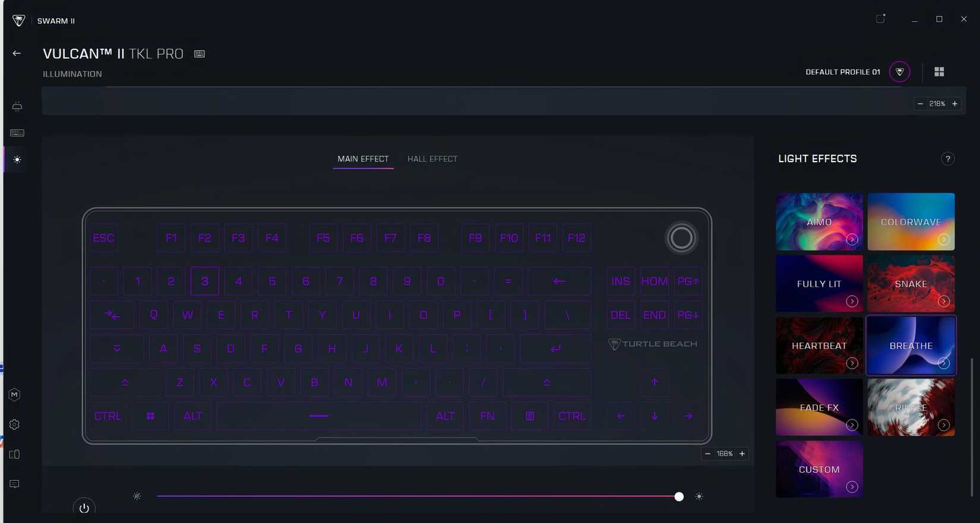Viewport: 980px width, 523px height.
Task: Choose the Fully Lit light effect
Action: coord(819,284)
